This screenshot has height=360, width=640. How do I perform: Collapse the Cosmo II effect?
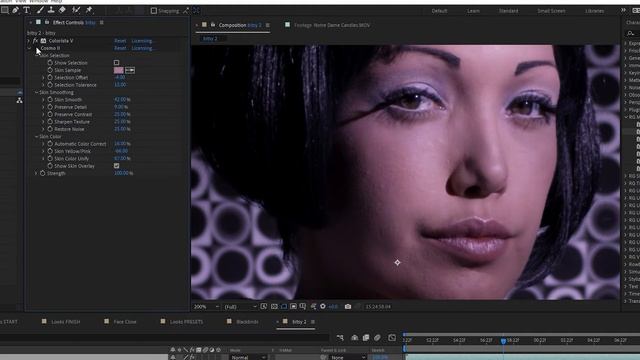(29, 48)
